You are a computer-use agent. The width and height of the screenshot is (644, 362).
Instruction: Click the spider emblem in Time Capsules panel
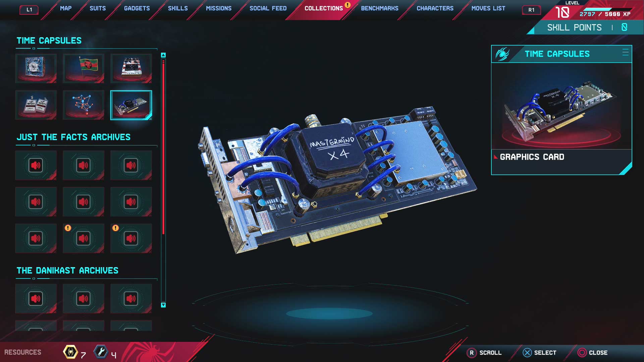502,54
